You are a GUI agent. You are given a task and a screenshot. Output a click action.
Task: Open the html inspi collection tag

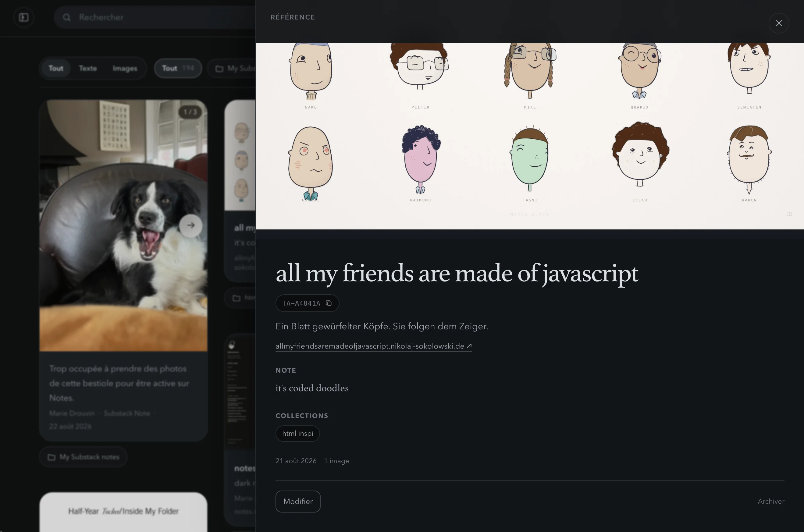coord(298,433)
